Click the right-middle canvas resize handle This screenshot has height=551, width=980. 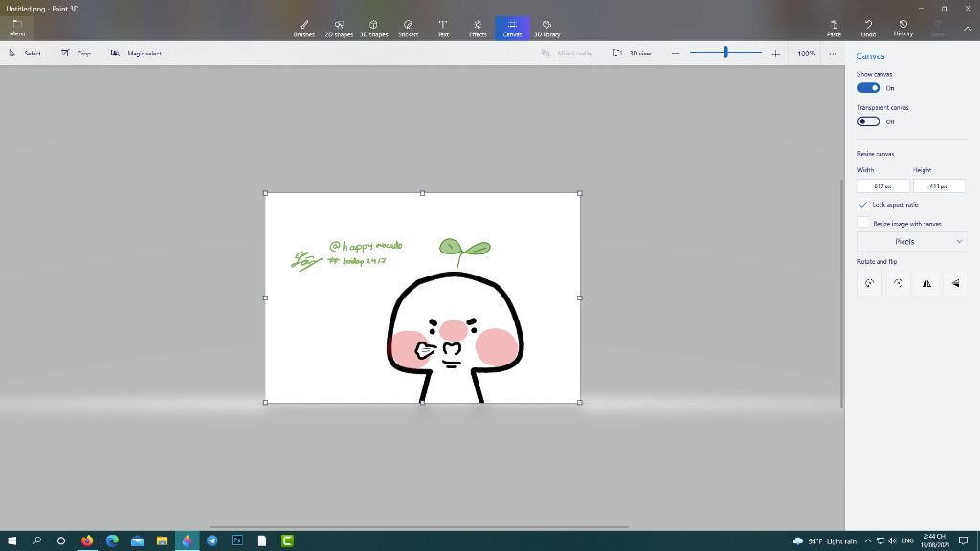tap(580, 298)
